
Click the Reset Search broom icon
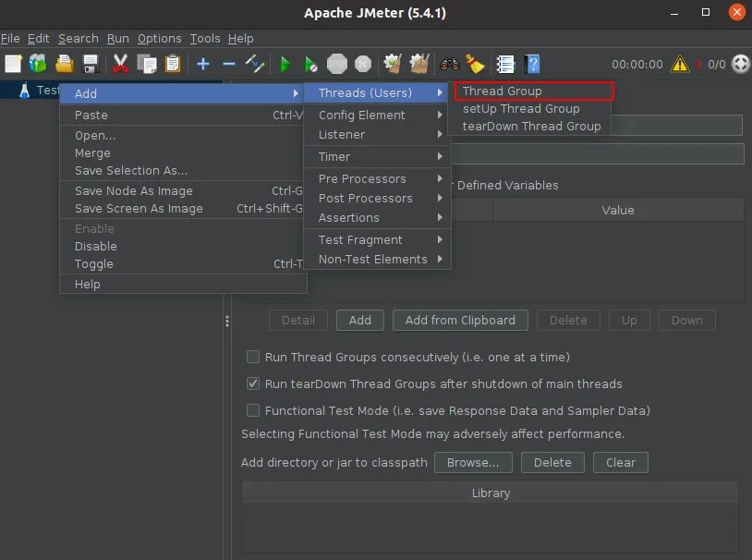(x=475, y=64)
